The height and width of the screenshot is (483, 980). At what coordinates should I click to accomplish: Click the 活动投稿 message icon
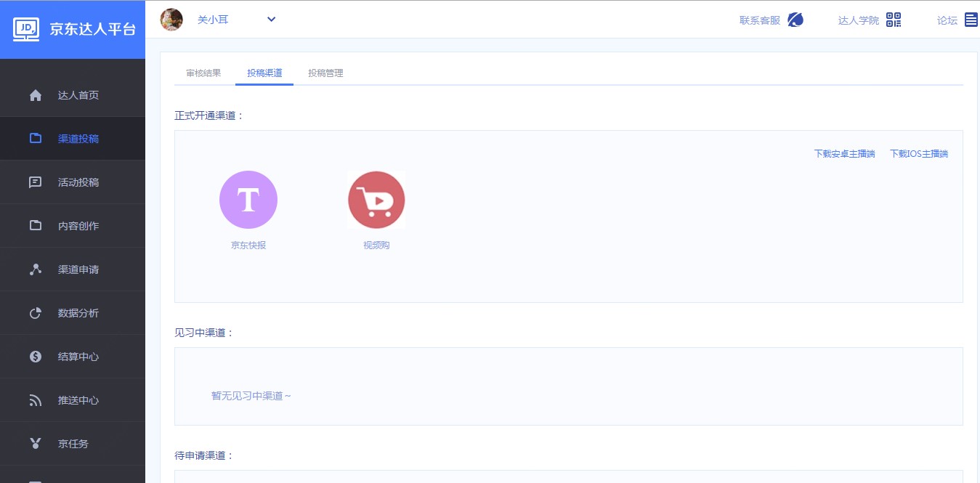35,182
